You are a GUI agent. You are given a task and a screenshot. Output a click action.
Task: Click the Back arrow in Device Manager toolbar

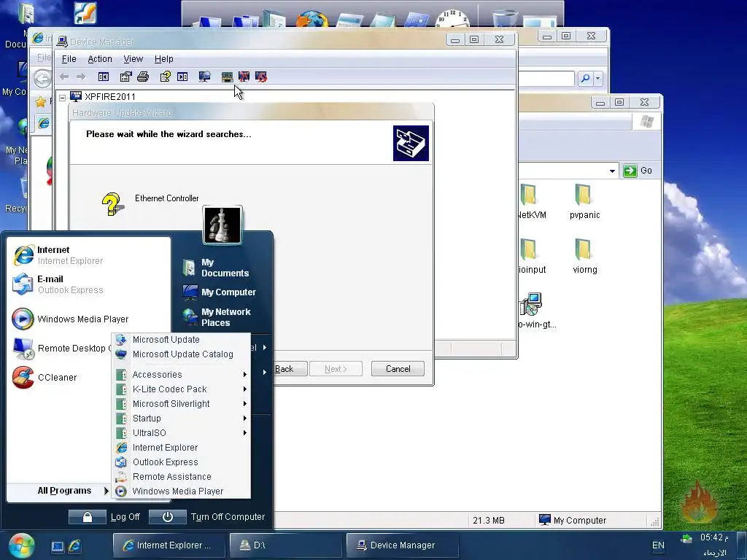(x=64, y=77)
